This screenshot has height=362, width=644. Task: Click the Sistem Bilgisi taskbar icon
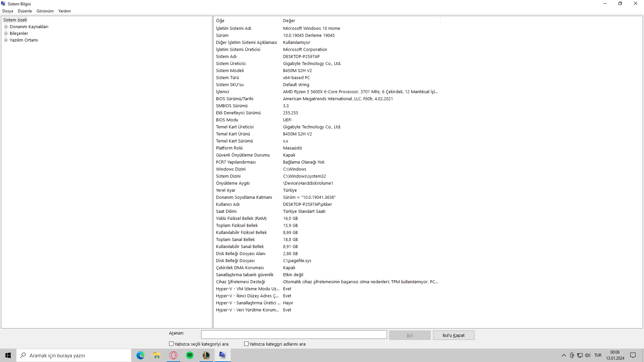pyautogui.click(x=222, y=355)
